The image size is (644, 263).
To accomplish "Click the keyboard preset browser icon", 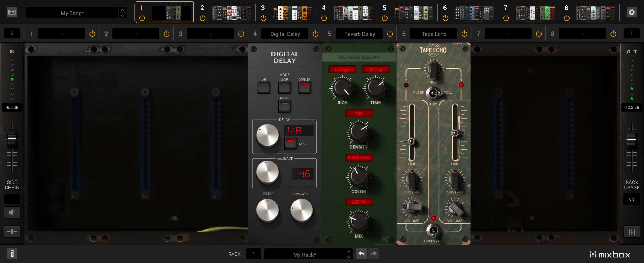I will pyautogui.click(x=12, y=12).
